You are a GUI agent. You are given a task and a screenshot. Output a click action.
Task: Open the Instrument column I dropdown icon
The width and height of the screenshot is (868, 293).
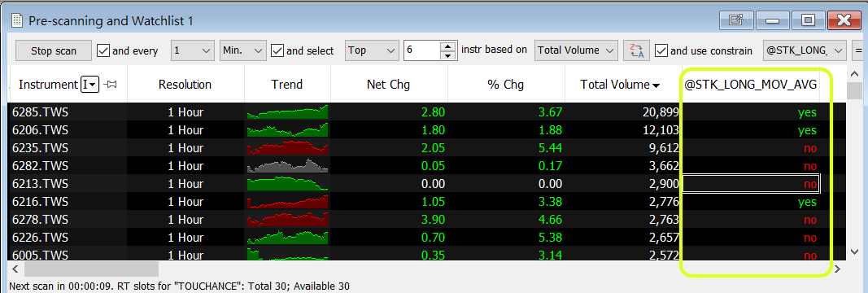tap(89, 85)
